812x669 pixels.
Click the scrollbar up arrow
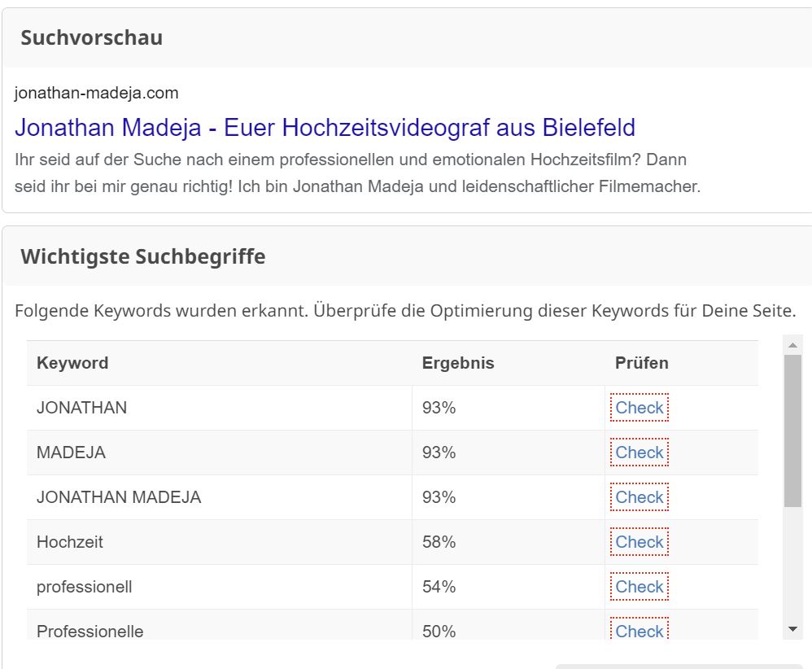pyautogui.click(x=792, y=345)
